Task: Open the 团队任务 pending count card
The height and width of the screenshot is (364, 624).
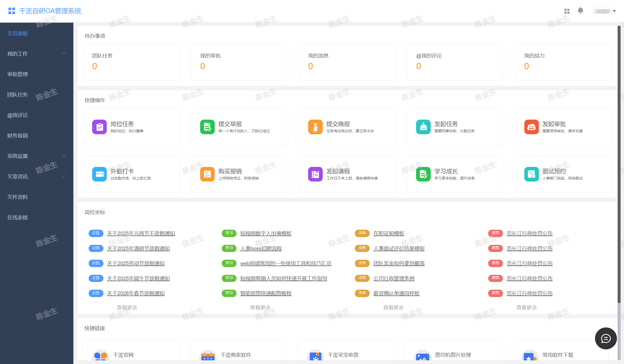Action: [x=131, y=62]
